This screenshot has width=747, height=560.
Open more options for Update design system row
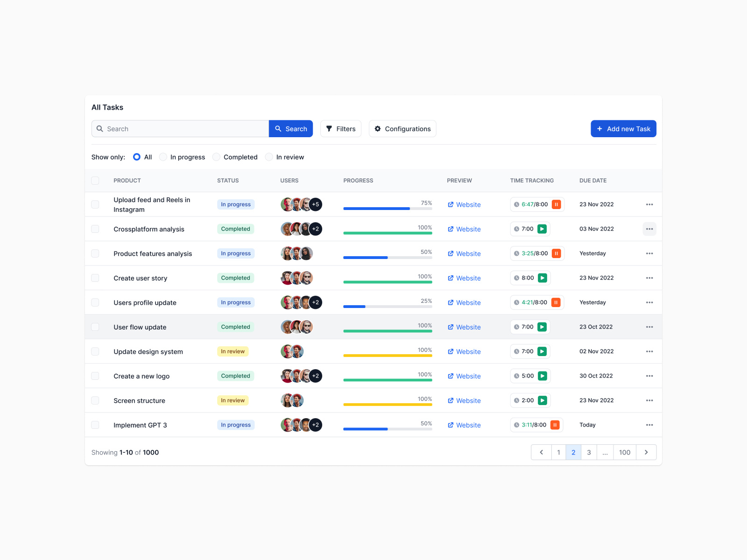click(649, 351)
